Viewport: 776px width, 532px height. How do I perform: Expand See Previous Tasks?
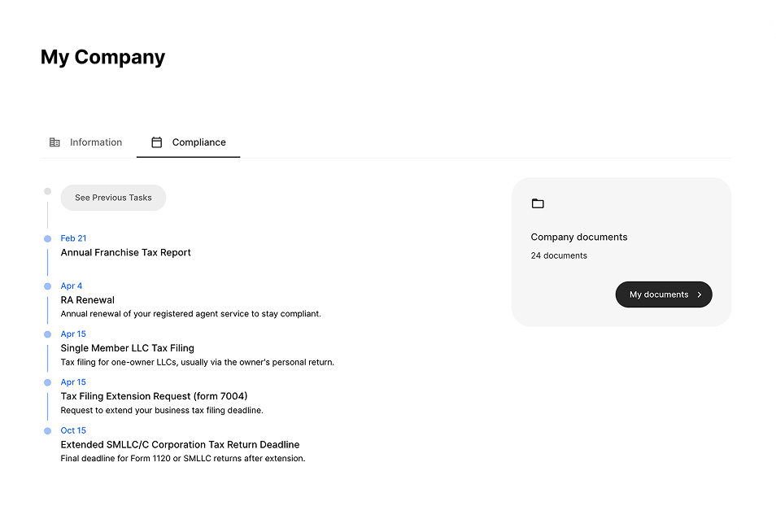(113, 198)
